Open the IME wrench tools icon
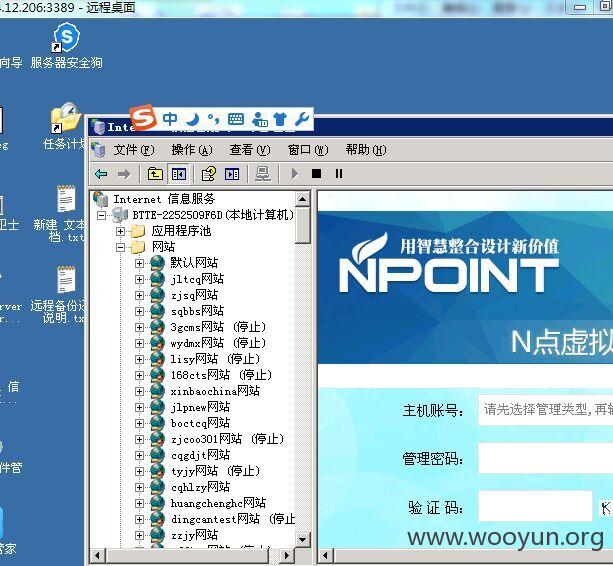The height and width of the screenshot is (566, 613). pyautogui.click(x=302, y=119)
